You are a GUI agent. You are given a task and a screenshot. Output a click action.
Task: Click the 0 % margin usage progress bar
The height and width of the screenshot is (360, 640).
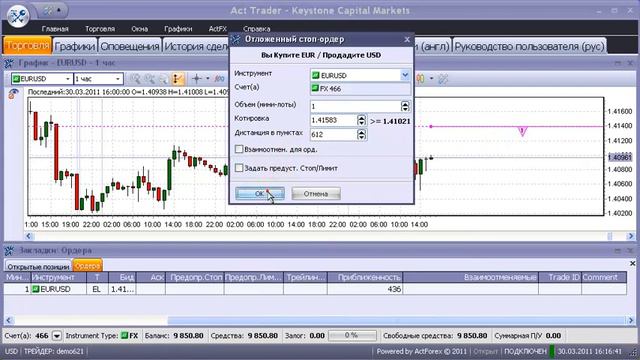pyautogui.click(x=352, y=336)
